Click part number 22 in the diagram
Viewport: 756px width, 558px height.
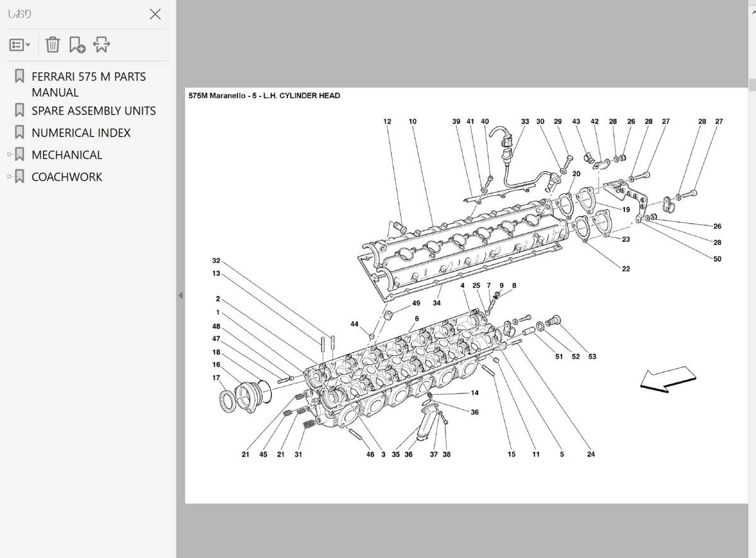pyautogui.click(x=626, y=269)
